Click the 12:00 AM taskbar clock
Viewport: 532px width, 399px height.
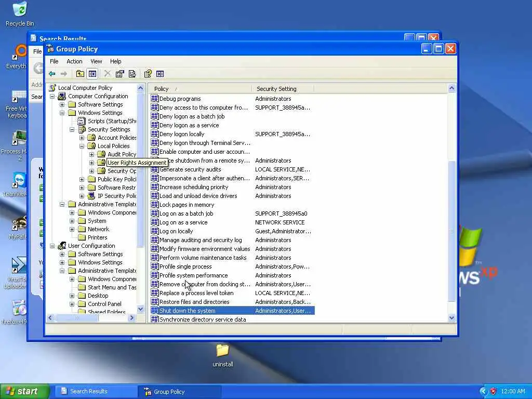(513, 391)
